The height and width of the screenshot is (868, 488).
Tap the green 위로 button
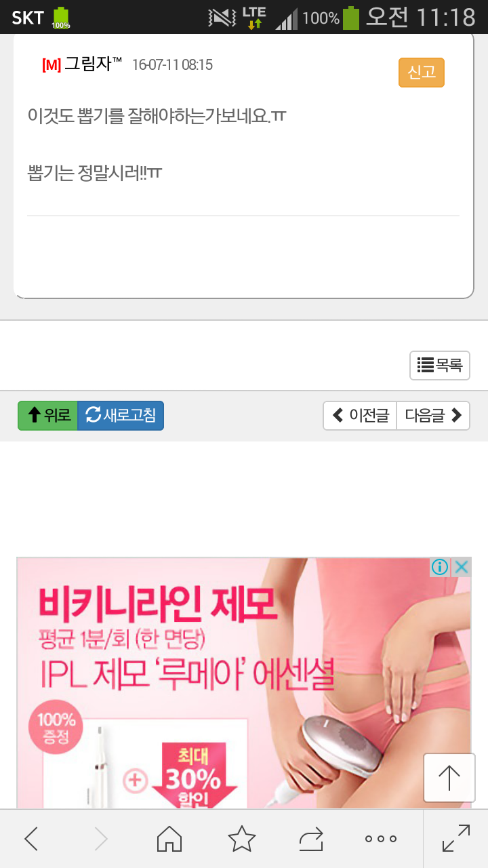(x=48, y=416)
